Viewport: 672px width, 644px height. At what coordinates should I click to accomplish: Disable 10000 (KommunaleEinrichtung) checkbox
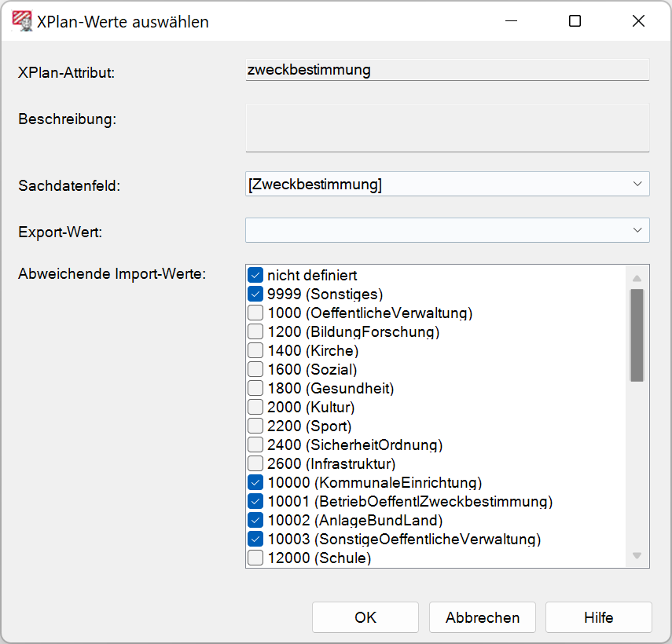click(x=255, y=483)
